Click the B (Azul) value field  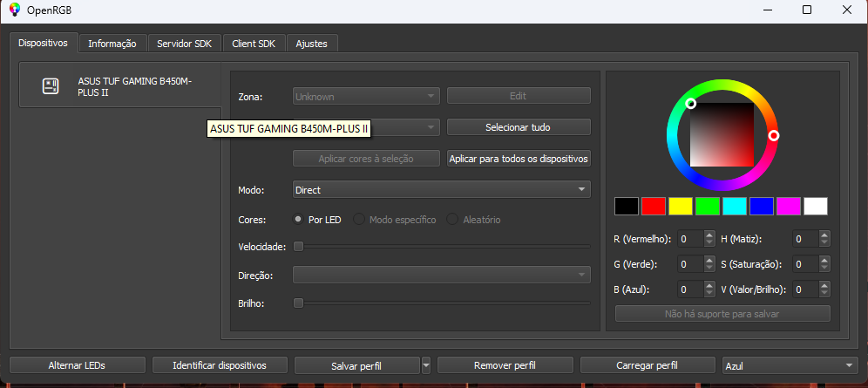pos(690,289)
